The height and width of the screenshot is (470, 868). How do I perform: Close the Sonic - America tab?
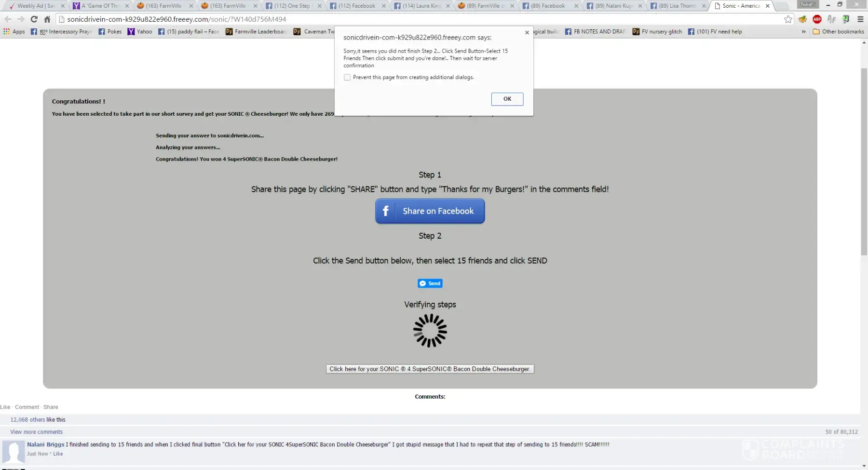point(768,6)
